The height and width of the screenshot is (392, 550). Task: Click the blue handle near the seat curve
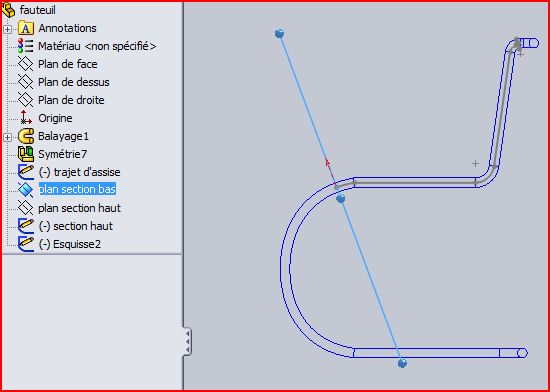tap(341, 199)
